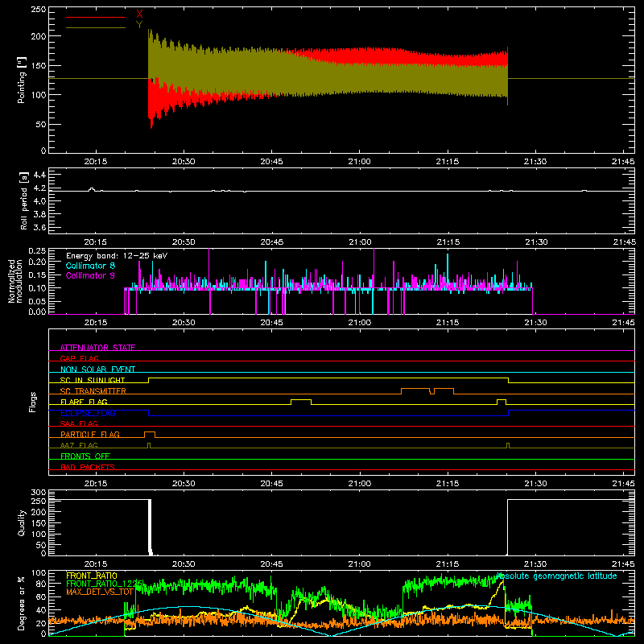Select the GAP_FLAG label
The image size is (644, 644).
pos(79,358)
